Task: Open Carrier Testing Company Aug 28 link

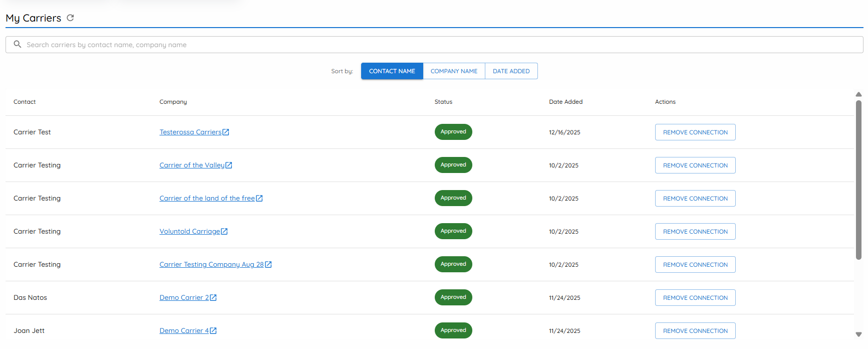Action: pyautogui.click(x=212, y=265)
